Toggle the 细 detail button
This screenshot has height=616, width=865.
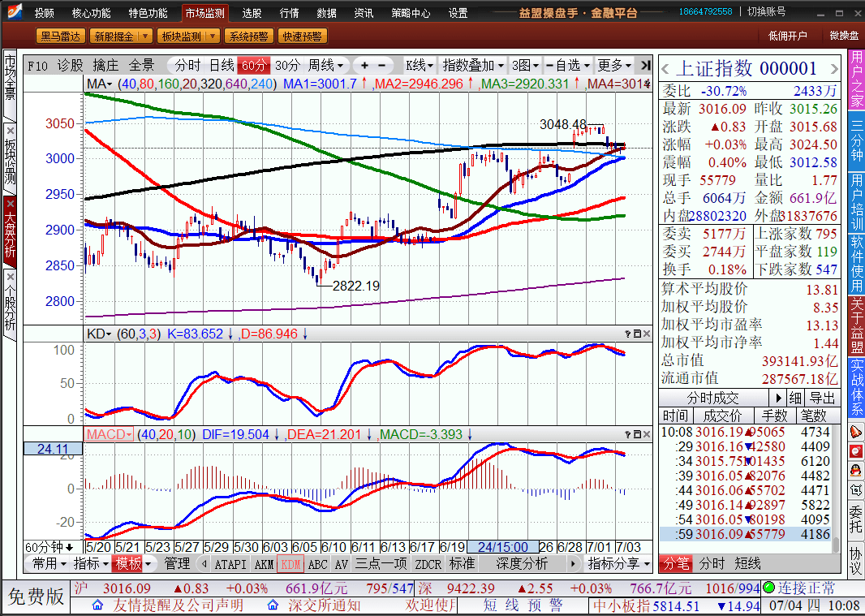click(795, 398)
